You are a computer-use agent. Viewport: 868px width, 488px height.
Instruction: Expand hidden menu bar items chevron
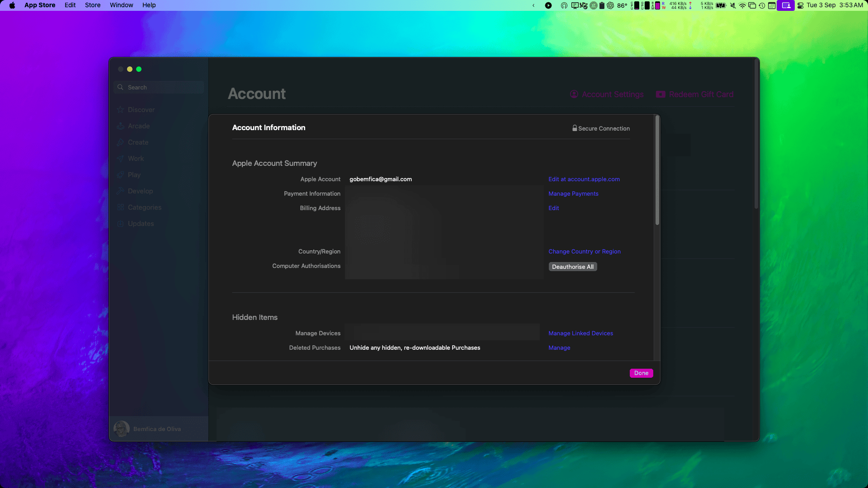click(x=533, y=5)
